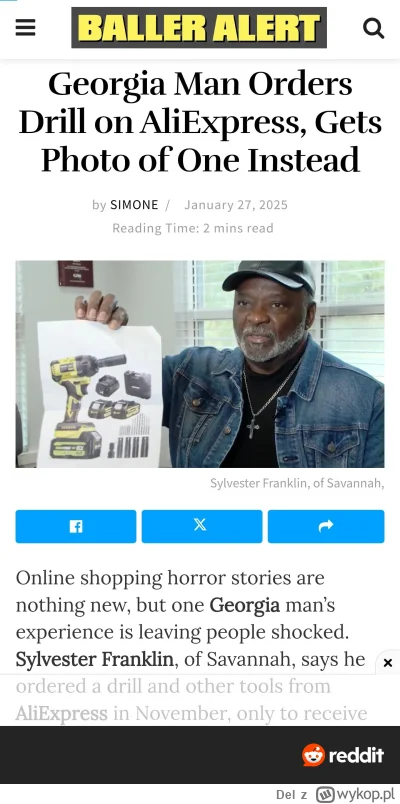Tap the black Reddit bottom banner
This screenshot has height=804, width=400.
pos(200,755)
